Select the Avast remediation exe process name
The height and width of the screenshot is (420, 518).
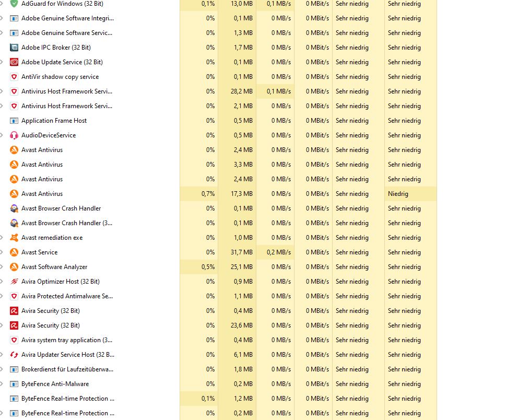tap(52, 238)
